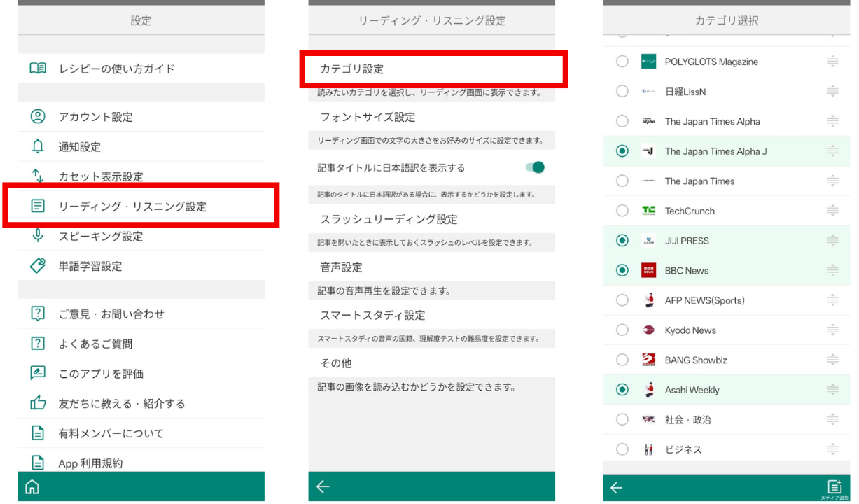Tap back arrow on Reading Listening settings
The image size is (859, 504).
pyautogui.click(x=323, y=488)
